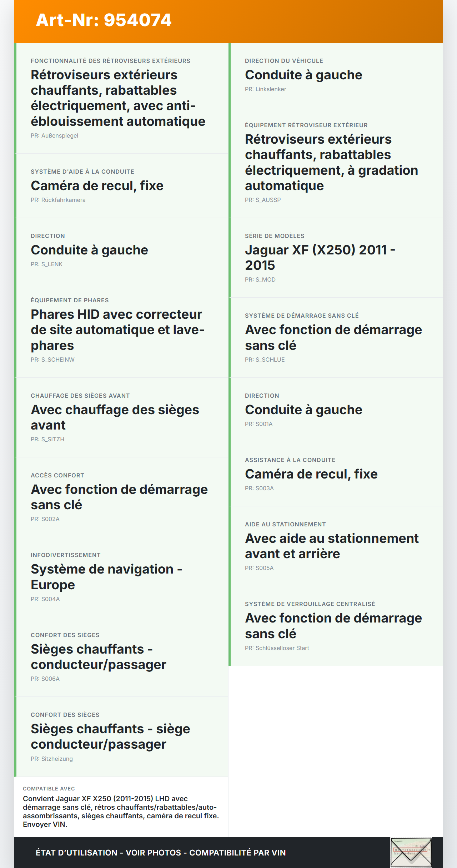Click the Art-Nr: 954074 header title
Screen dimensions: 457x868
104,20
